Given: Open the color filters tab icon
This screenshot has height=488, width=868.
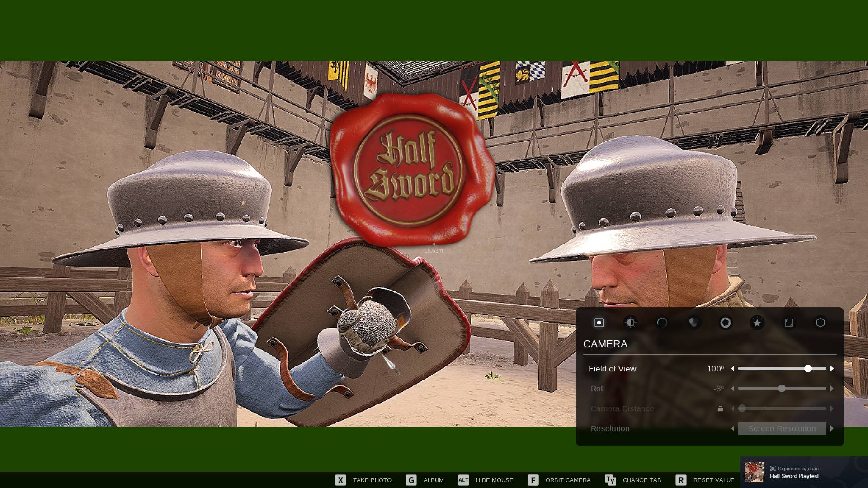Looking at the screenshot, I should 694,323.
